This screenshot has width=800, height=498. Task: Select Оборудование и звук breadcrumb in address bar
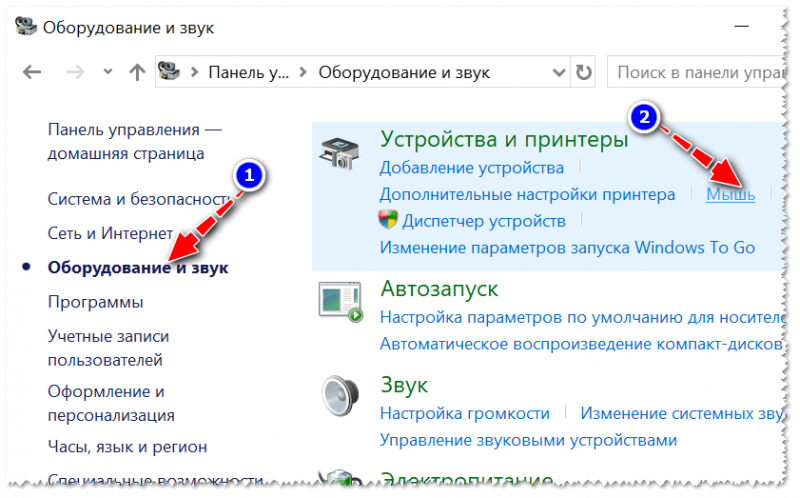point(404,72)
